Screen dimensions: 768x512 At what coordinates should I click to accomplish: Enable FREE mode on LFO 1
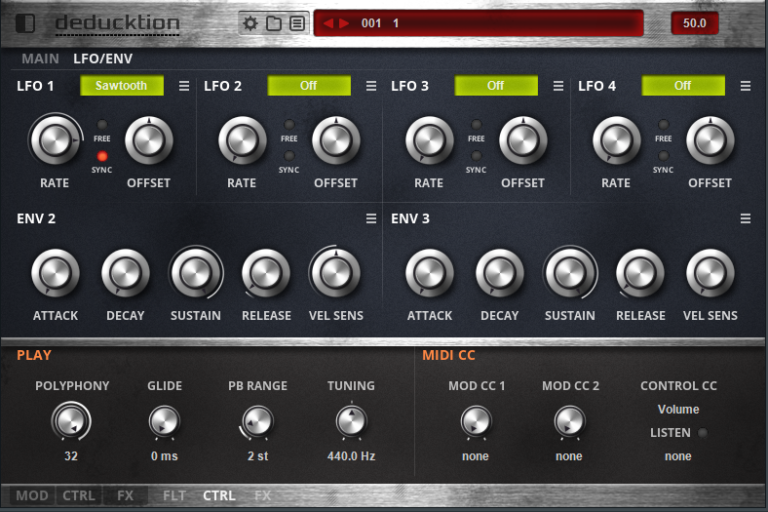point(102,125)
